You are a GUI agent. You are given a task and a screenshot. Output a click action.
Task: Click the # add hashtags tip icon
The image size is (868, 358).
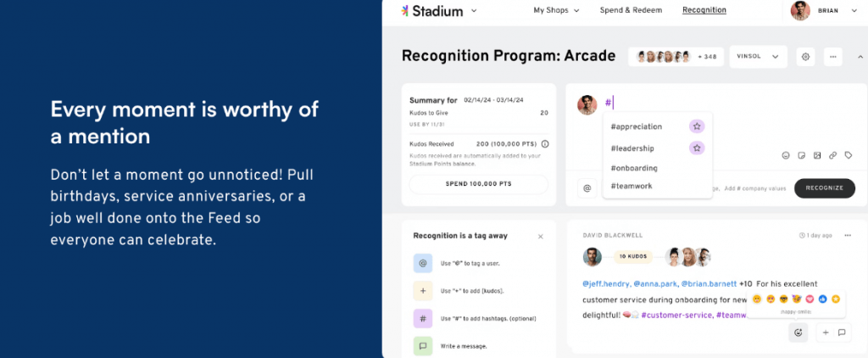(x=423, y=319)
